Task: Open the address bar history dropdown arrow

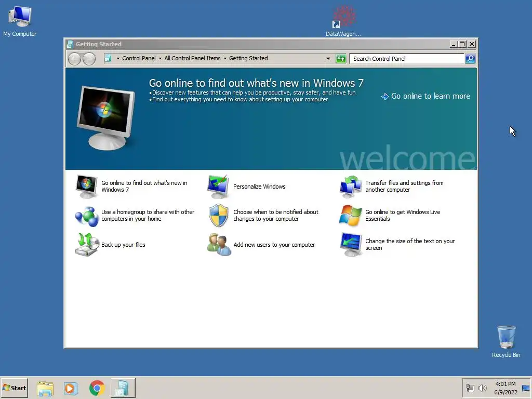Action: [x=328, y=58]
